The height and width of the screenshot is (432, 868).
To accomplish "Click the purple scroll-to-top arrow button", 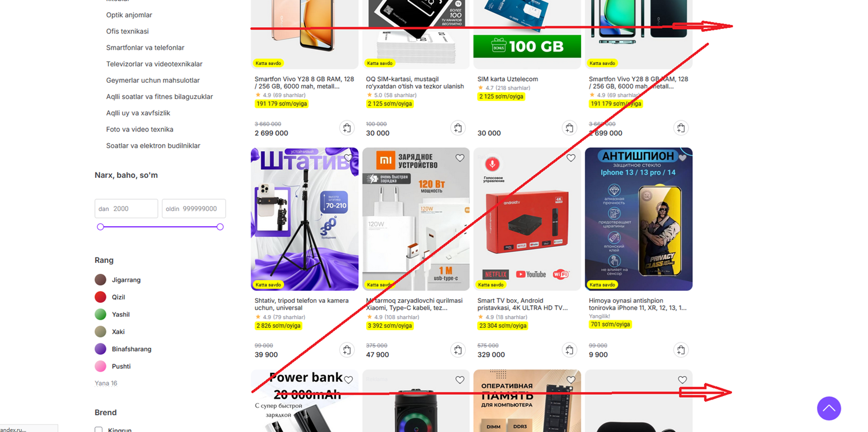I will tap(829, 408).
